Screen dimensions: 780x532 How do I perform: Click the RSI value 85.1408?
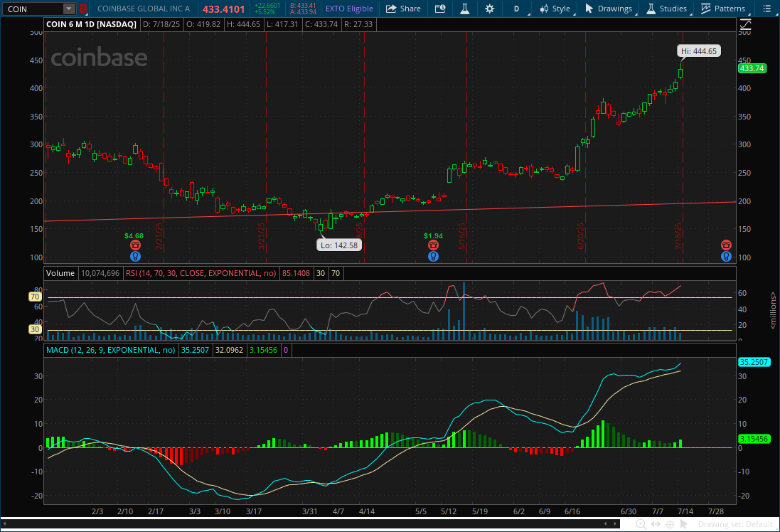tap(296, 272)
